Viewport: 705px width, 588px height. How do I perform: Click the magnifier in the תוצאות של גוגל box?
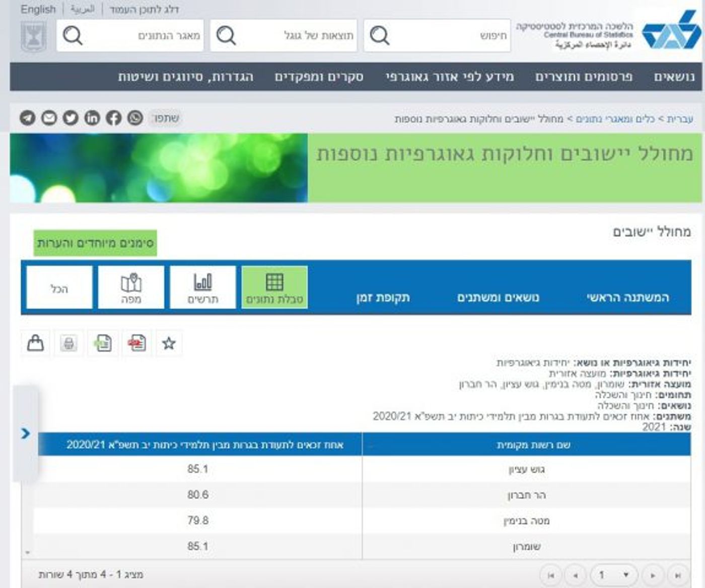[226, 35]
